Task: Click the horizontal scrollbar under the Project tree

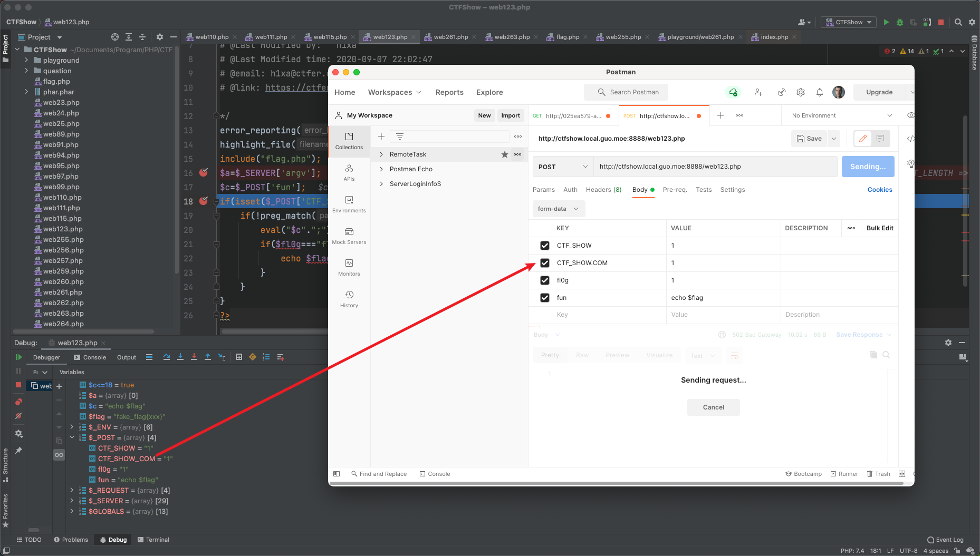Action: tap(84, 331)
